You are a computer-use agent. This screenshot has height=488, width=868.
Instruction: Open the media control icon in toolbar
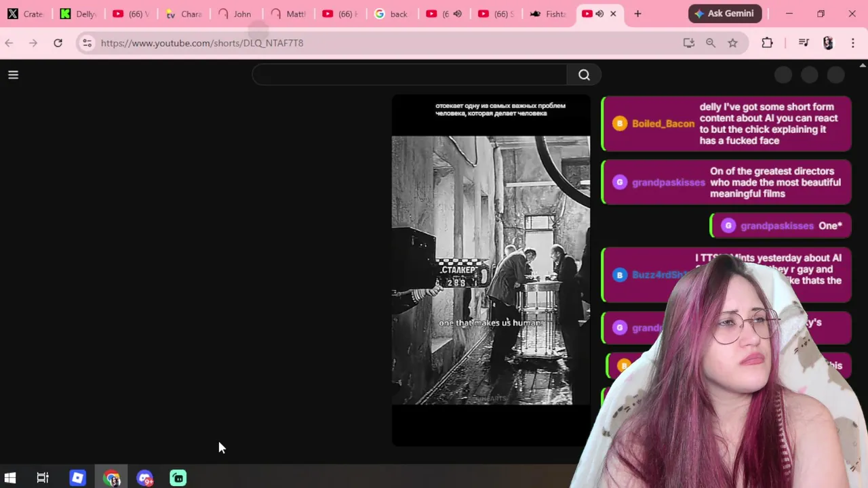[804, 43]
